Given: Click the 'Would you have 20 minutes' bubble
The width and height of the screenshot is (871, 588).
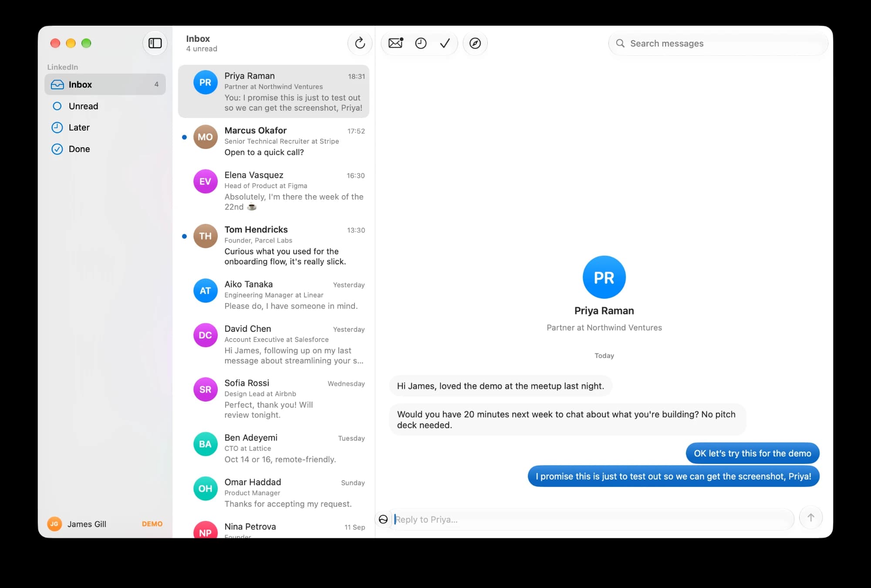Looking at the screenshot, I should click(x=567, y=419).
